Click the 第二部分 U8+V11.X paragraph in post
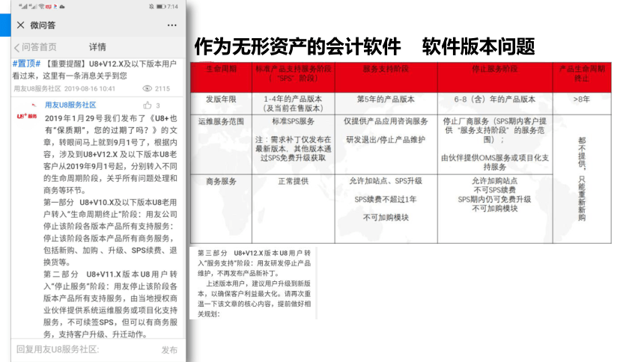Image resolution: width=644 pixels, height=362 pixels. 110,304
